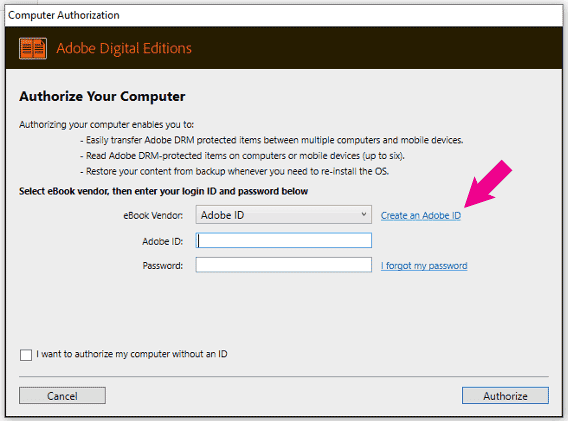
Task: Click the Computer Authorization title bar
Action: 284,15
